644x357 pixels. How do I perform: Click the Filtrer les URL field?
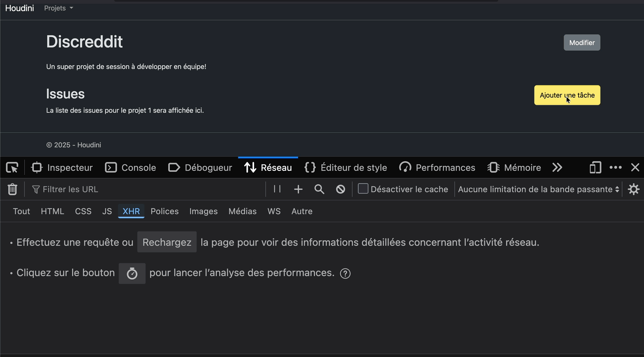coord(150,189)
